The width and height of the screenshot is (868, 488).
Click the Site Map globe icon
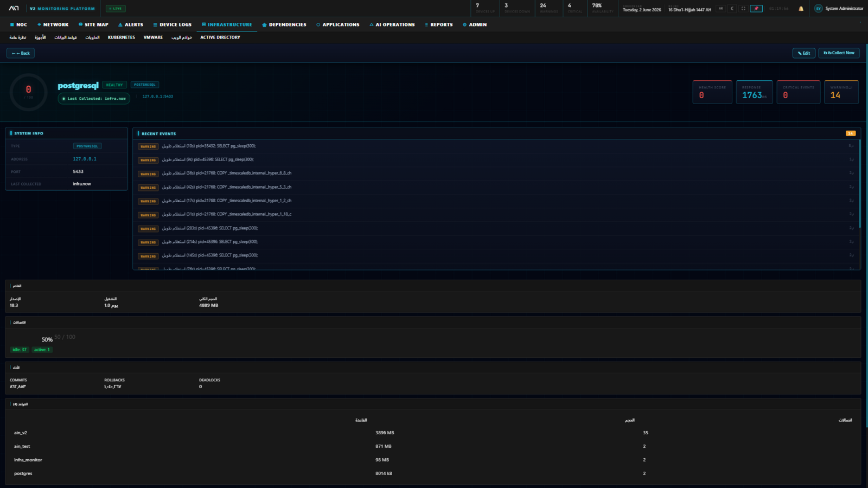tap(80, 24)
